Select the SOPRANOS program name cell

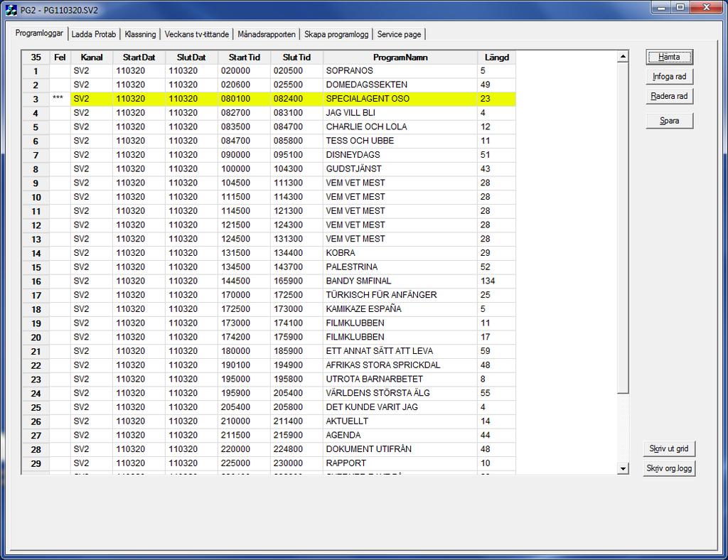click(400, 71)
